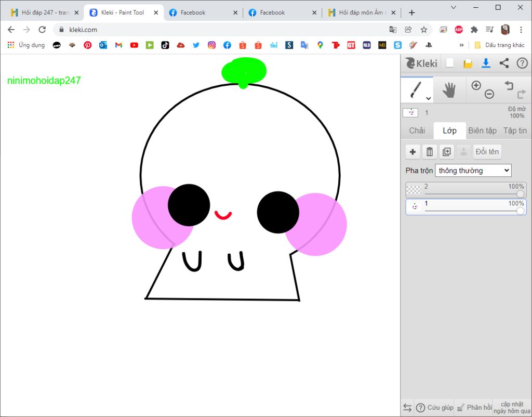Merge the layer down

pos(463,152)
